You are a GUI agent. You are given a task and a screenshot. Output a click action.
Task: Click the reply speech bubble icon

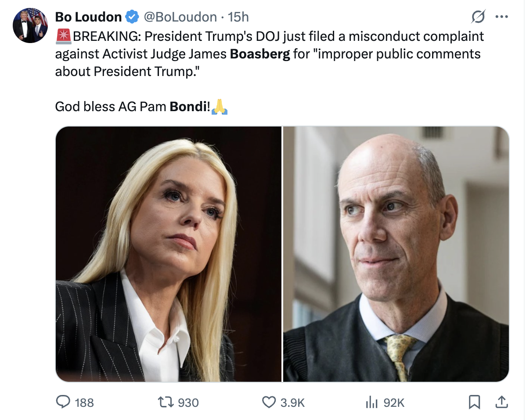click(x=64, y=402)
